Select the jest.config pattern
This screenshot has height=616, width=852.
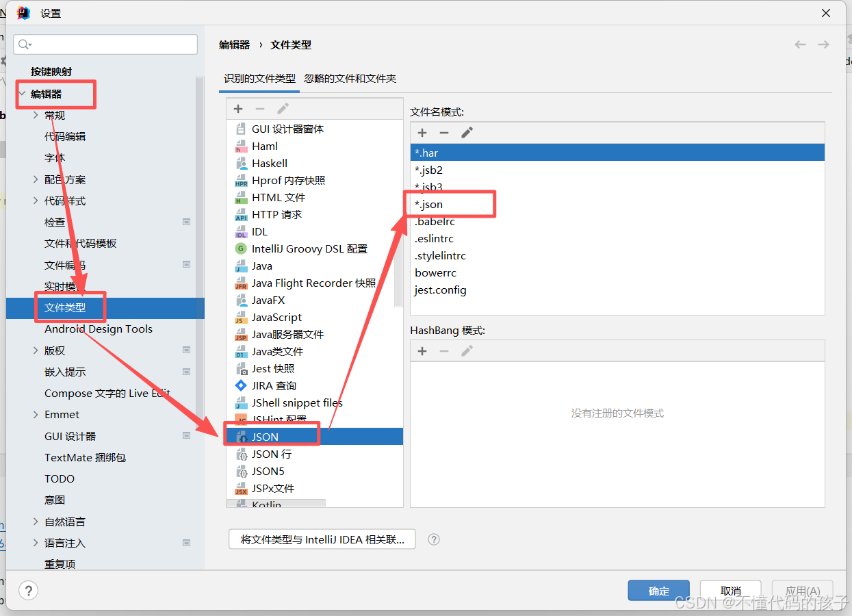click(x=617, y=290)
